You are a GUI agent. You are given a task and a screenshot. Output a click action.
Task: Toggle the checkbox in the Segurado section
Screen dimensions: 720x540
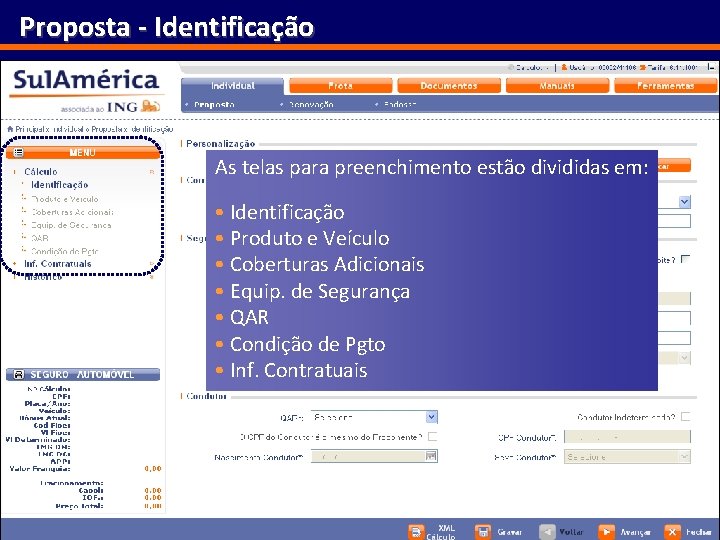(x=686, y=259)
